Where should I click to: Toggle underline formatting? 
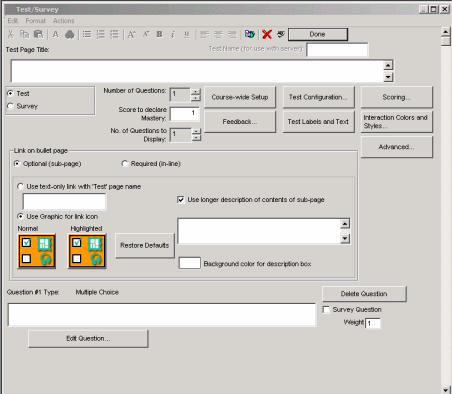click(187, 34)
